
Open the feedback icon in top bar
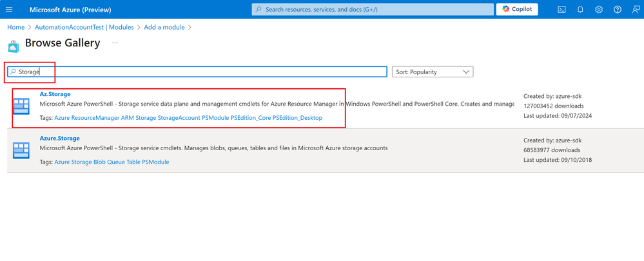[x=636, y=10]
